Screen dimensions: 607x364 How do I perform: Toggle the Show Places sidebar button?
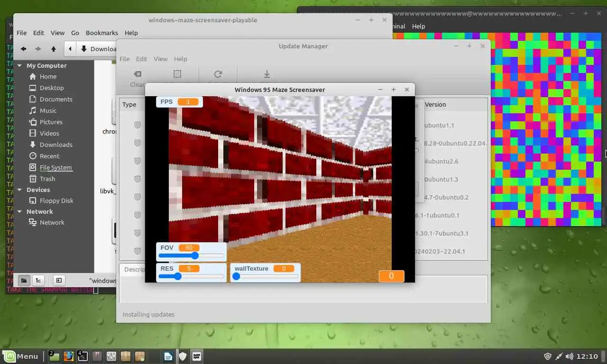(x=24, y=280)
